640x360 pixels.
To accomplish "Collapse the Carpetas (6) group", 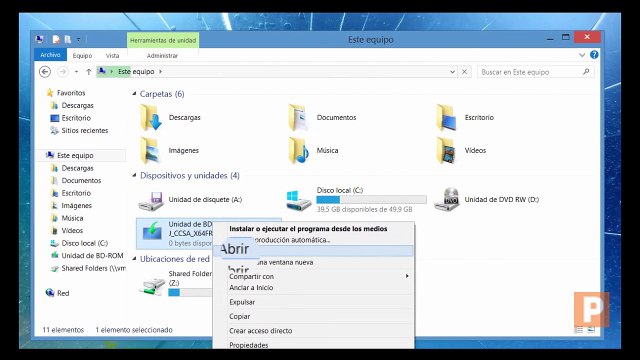I will [x=134, y=94].
